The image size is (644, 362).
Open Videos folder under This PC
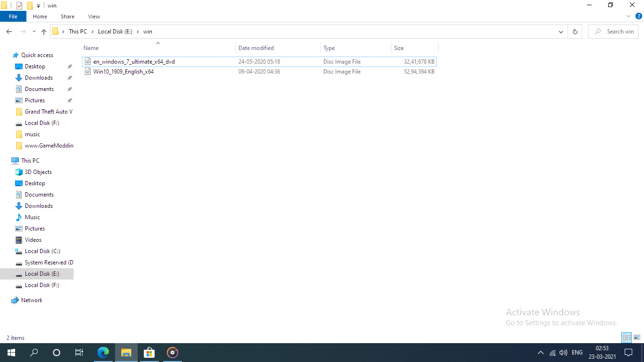(x=33, y=240)
